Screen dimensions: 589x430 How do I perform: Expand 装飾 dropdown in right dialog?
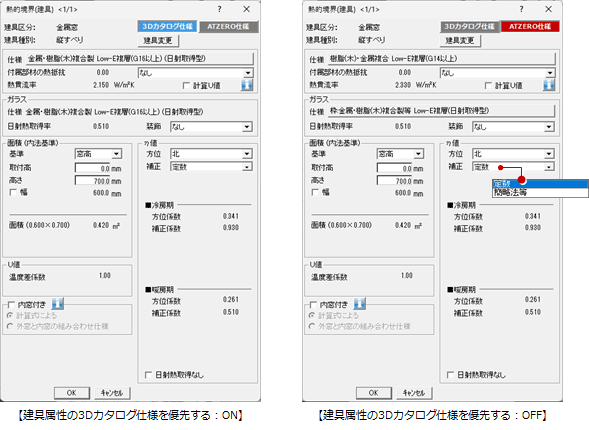(513, 127)
